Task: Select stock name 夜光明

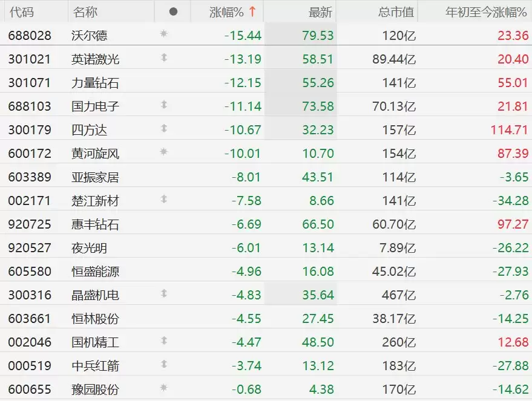Action: point(89,248)
